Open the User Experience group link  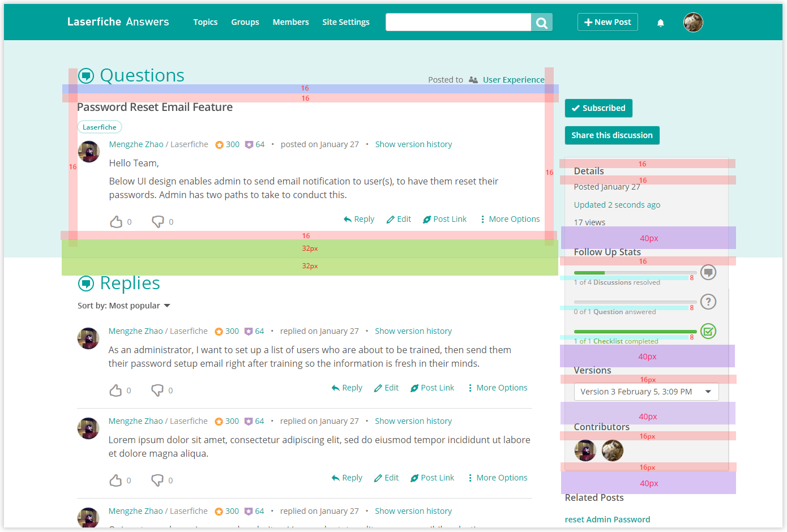[514, 80]
